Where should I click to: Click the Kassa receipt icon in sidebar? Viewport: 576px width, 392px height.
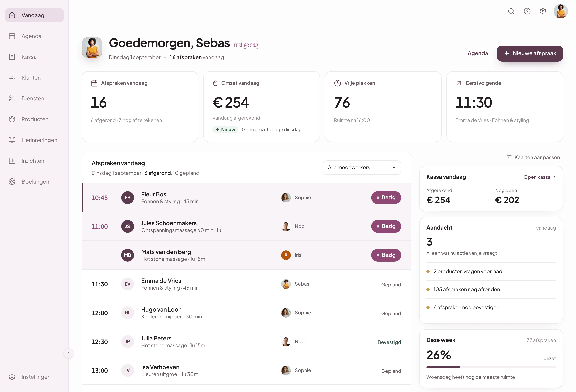[12, 57]
